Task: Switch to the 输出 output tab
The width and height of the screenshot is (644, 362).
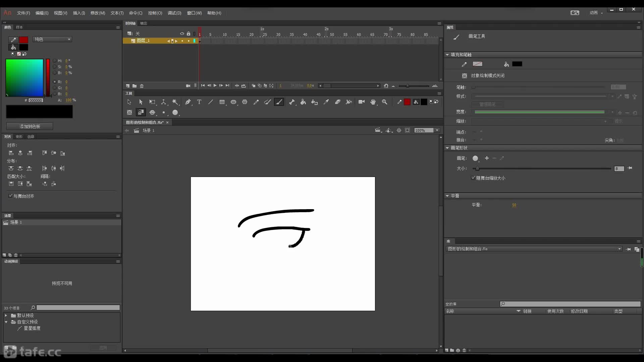Action: 144,23
